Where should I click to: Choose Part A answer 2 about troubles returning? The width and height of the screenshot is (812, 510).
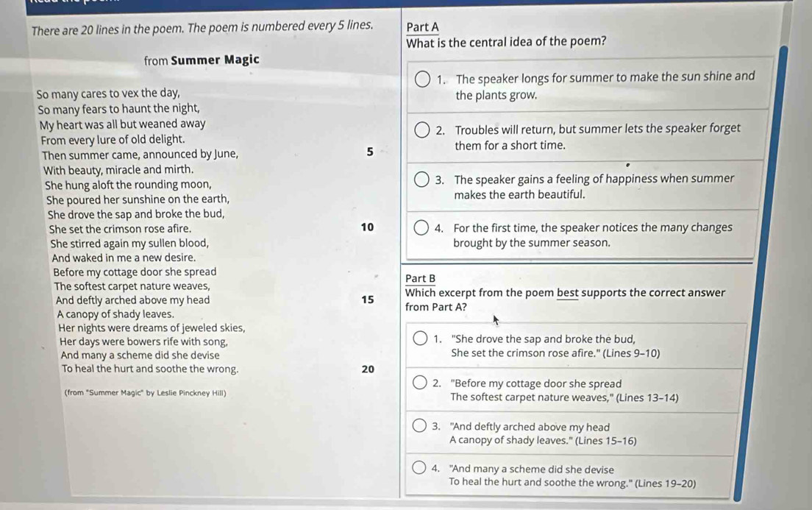pyautogui.click(x=421, y=130)
